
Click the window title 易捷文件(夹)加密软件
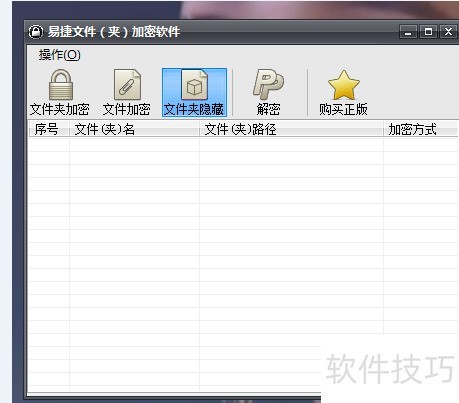pos(114,32)
